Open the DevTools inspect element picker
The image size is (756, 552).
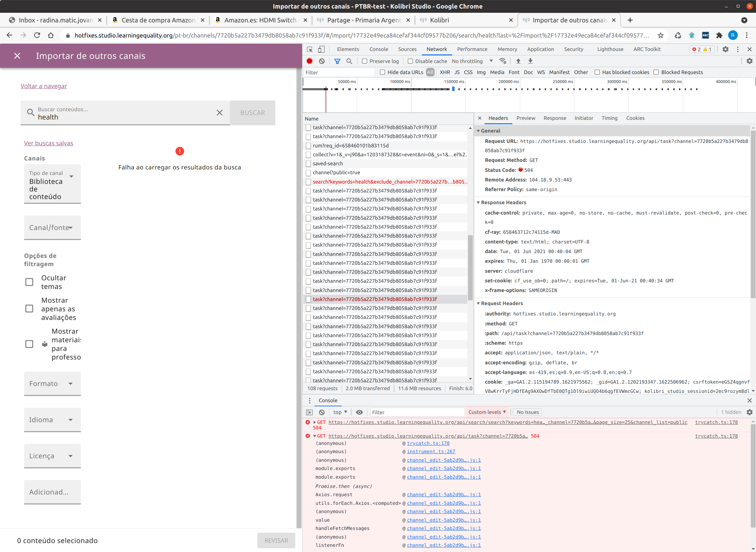click(310, 49)
